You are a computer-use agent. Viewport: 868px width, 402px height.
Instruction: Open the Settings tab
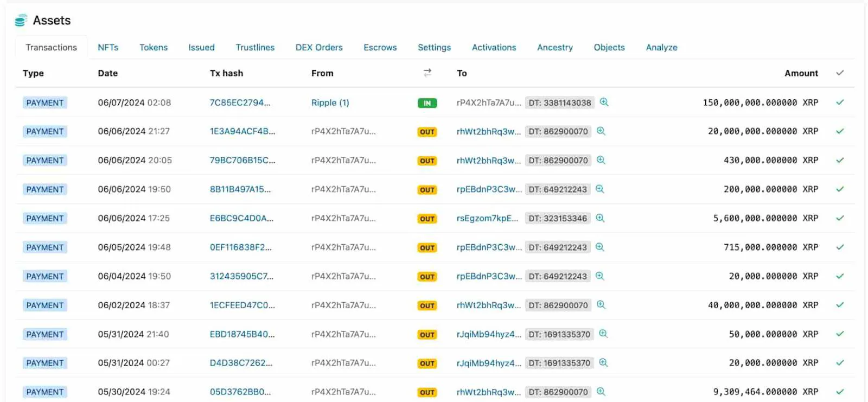pyautogui.click(x=434, y=47)
